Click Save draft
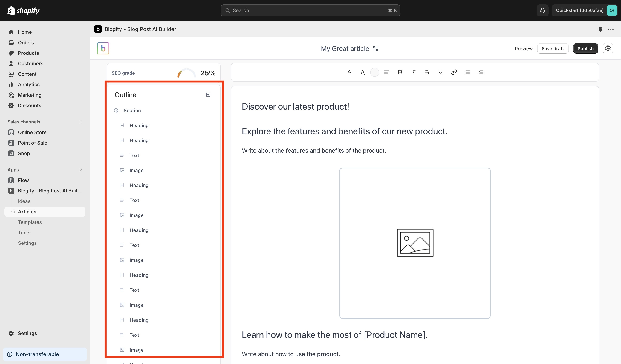The image size is (621, 364). coord(553,49)
